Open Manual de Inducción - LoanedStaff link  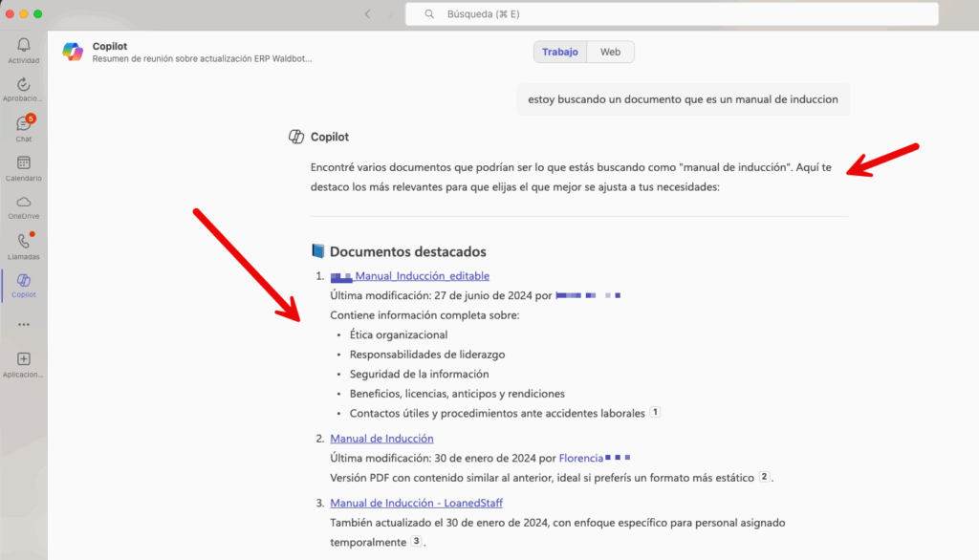click(416, 503)
